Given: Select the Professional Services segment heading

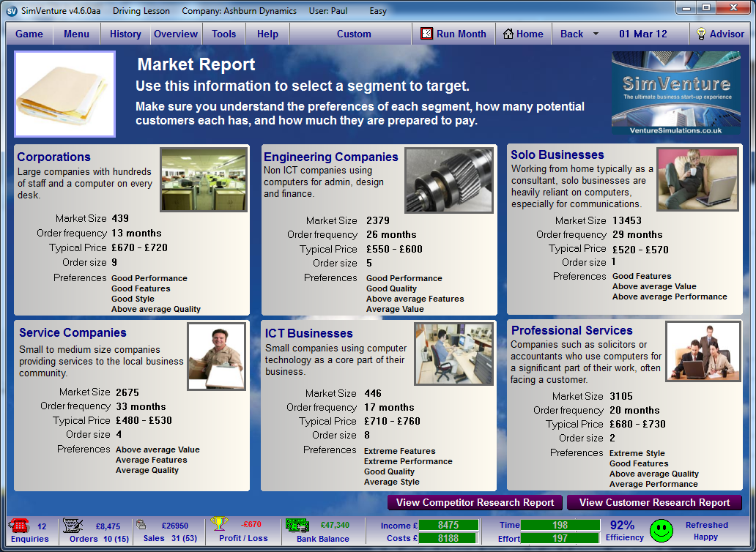Looking at the screenshot, I should pyautogui.click(x=572, y=330).
